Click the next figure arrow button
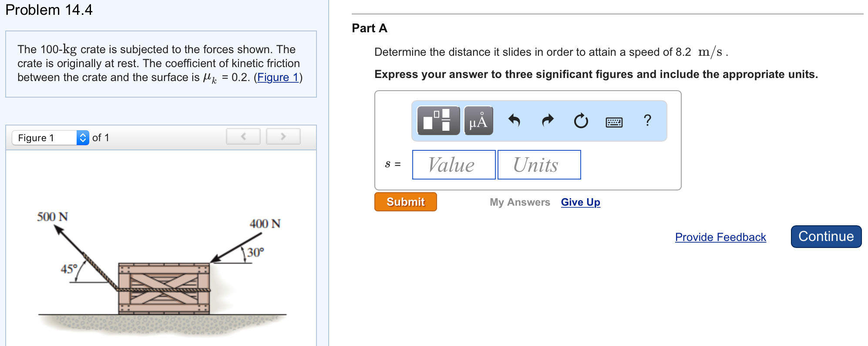Screen dimensions: 868x346 click(x=283, y=136)
